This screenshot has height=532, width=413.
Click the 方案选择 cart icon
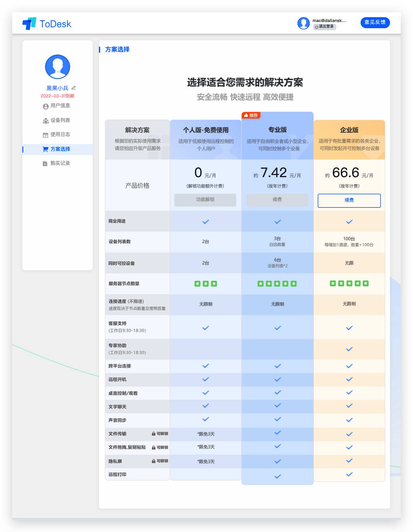pos(45,149)
